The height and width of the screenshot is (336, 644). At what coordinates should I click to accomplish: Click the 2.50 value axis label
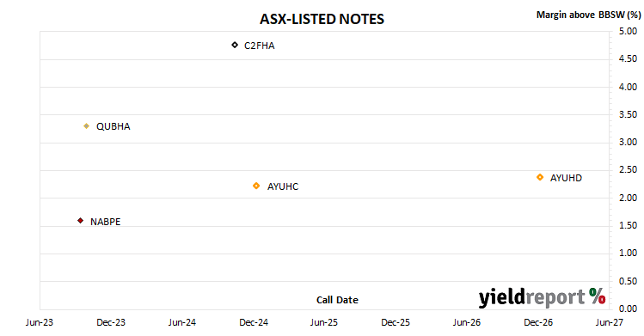tap(628, 169)
